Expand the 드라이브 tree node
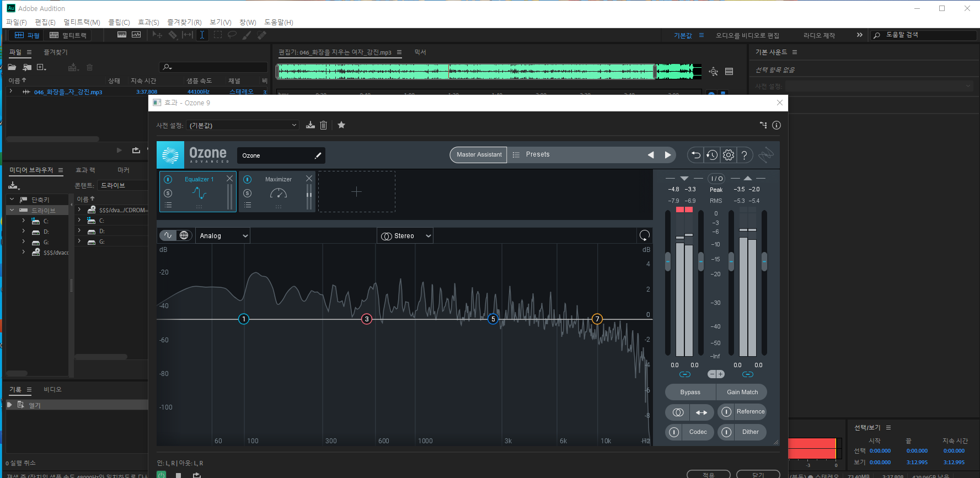 [12, 210]
